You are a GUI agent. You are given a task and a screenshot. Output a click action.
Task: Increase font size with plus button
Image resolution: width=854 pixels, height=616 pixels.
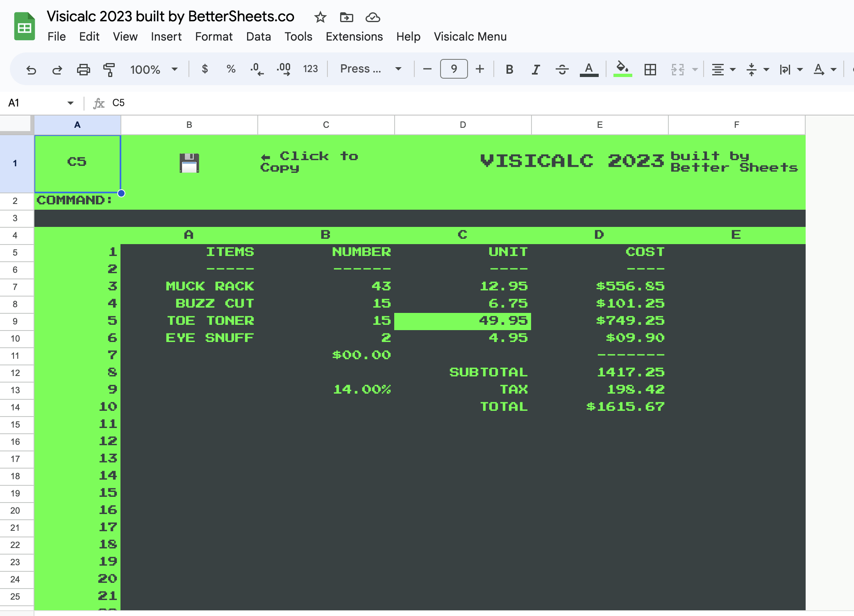coord(480,69)
